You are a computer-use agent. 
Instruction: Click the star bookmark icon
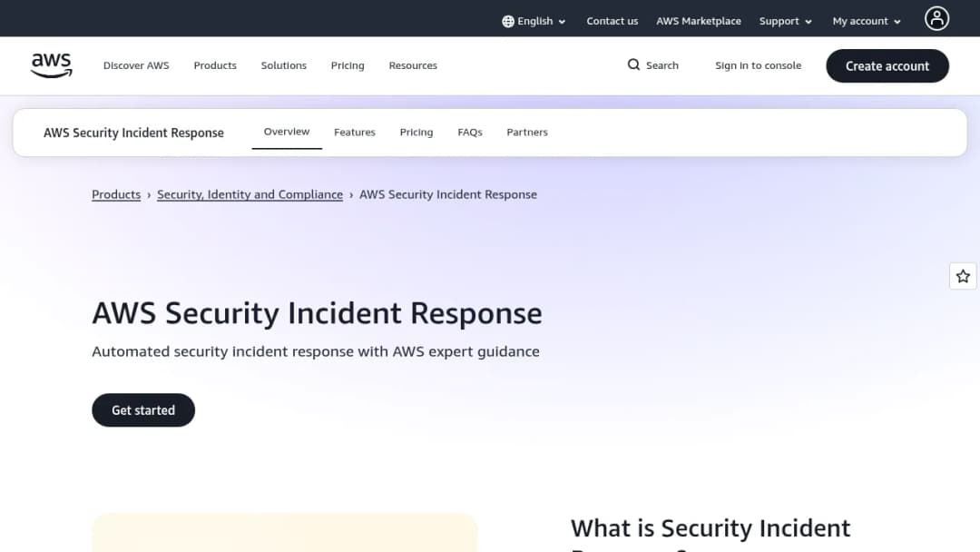tap(963, 276)
